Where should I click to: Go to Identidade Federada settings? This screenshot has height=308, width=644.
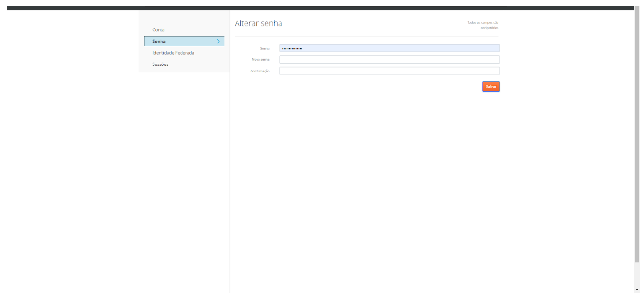point(173,53)
